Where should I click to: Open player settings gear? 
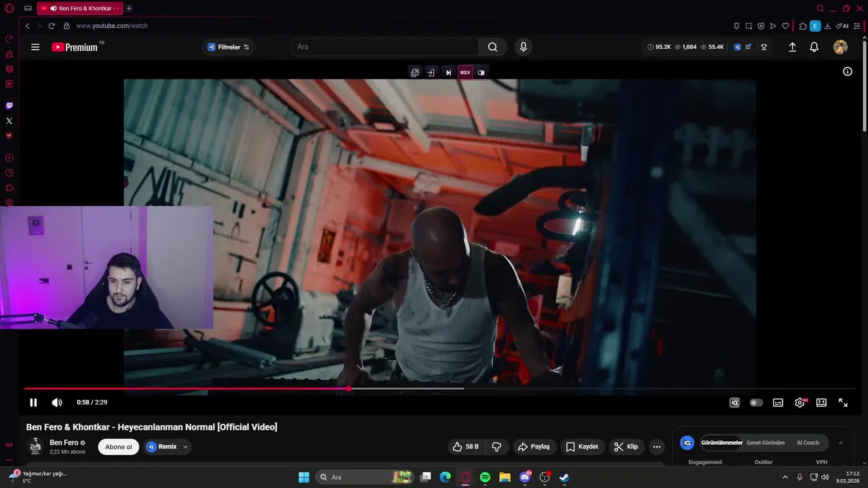click(x=800, y=403)
